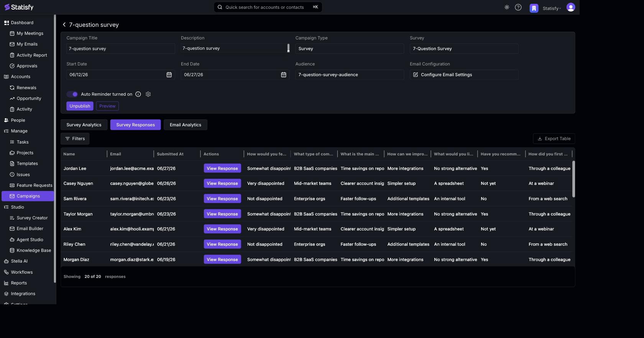
Task: Open Renewals in sidebar
Action: 23,88
